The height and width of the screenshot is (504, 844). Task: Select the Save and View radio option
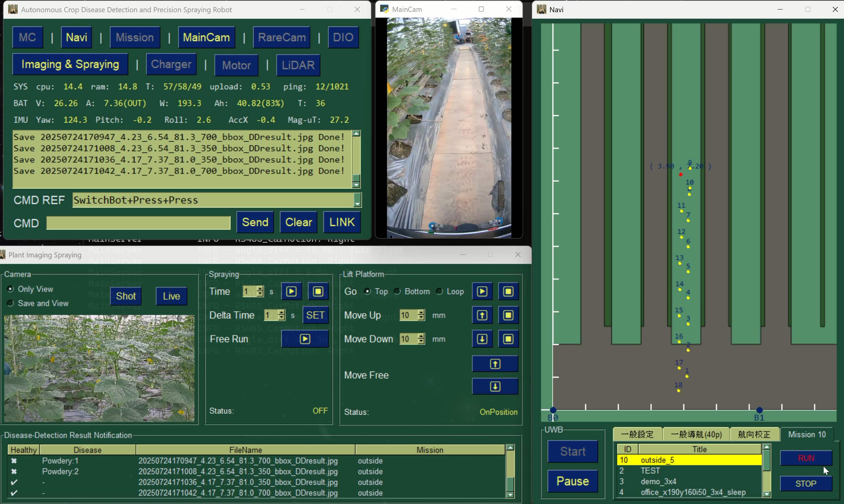pos(11,303)
